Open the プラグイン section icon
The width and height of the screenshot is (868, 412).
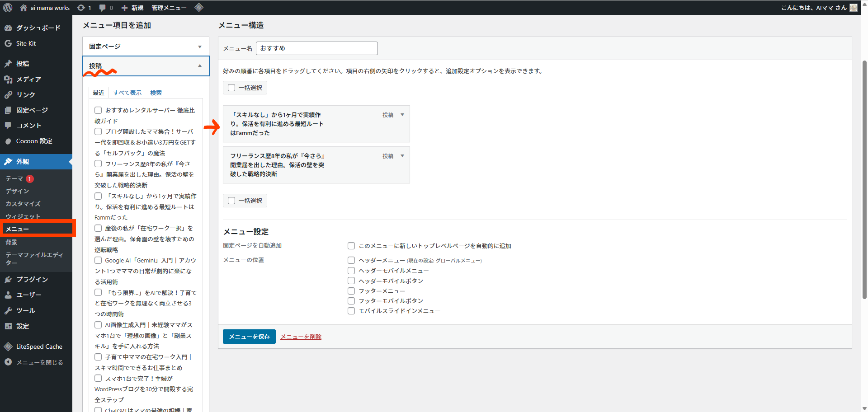pyautogui.click(x=9, y=279)
